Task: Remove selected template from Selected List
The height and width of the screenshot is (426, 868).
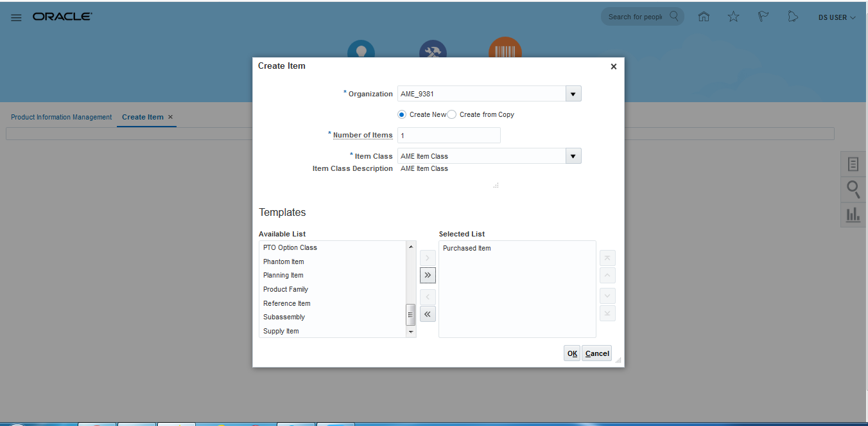Action: pos(428,297)
